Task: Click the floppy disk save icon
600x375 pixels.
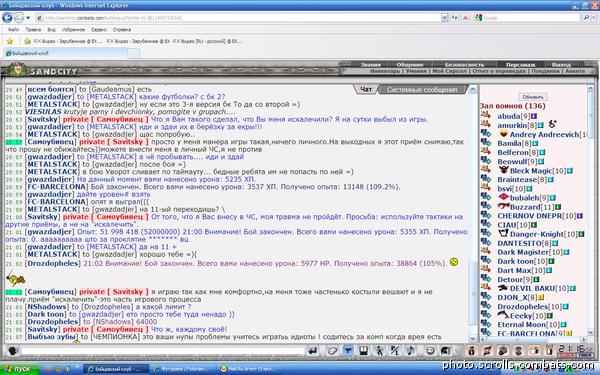Action: [363, 350]
